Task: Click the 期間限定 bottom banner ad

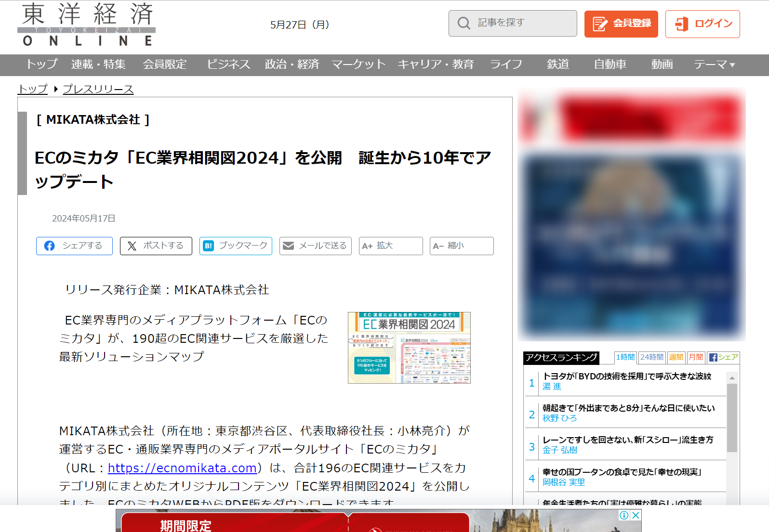Action: (378, 521)
